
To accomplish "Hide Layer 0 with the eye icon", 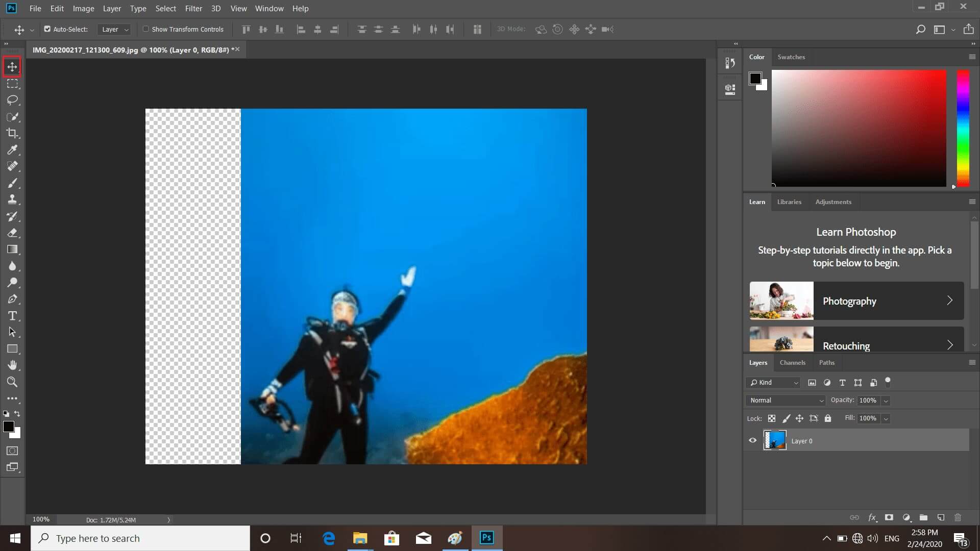I will tap(752, 440).
